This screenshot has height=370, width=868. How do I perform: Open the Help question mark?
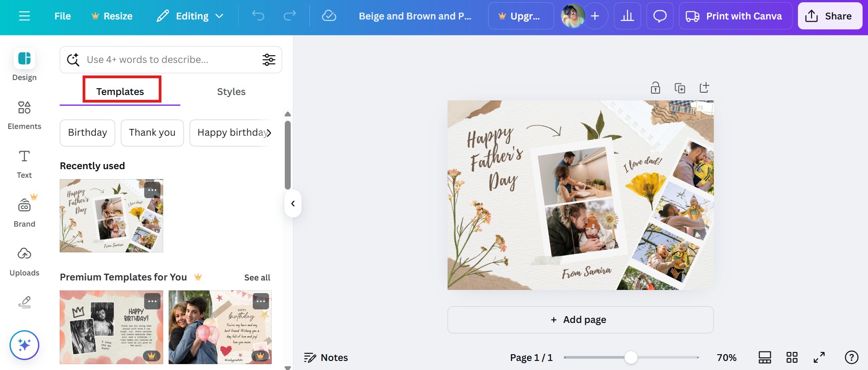point(852,357)
